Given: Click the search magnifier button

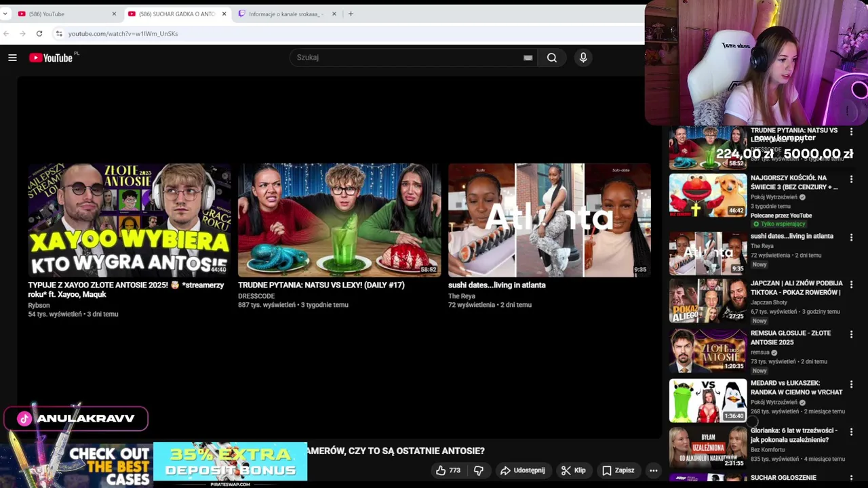Looking at the screenshot, I should point(552,58).
